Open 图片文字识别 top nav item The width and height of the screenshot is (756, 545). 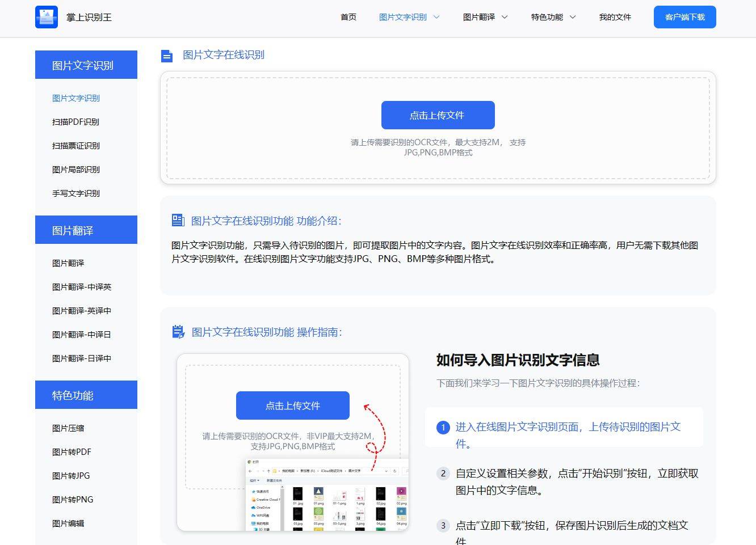pos(403,17)
